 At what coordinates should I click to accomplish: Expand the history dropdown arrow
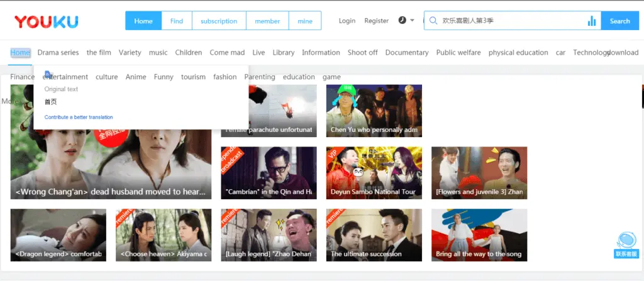(412, 21)
